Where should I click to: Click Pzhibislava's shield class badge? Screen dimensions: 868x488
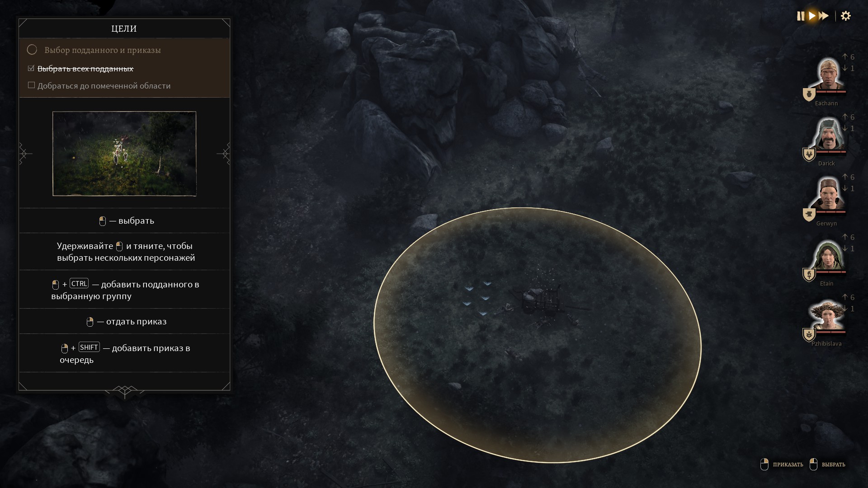coord(809,335)
